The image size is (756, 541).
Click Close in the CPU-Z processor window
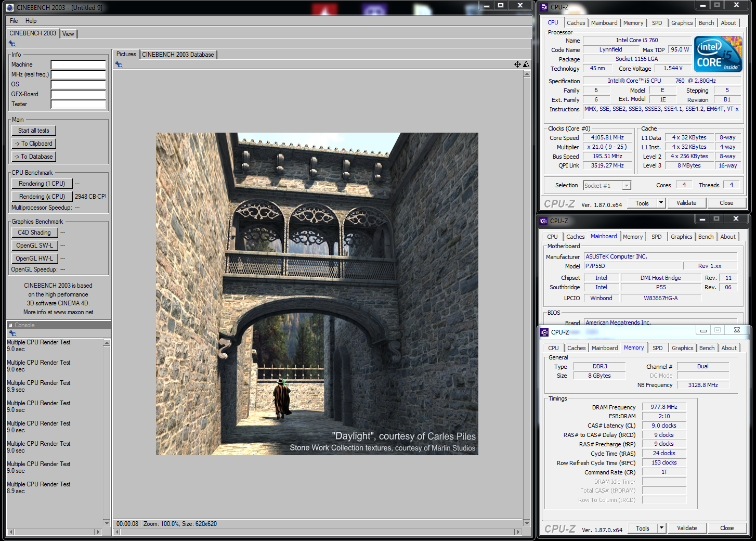(726, 203)
